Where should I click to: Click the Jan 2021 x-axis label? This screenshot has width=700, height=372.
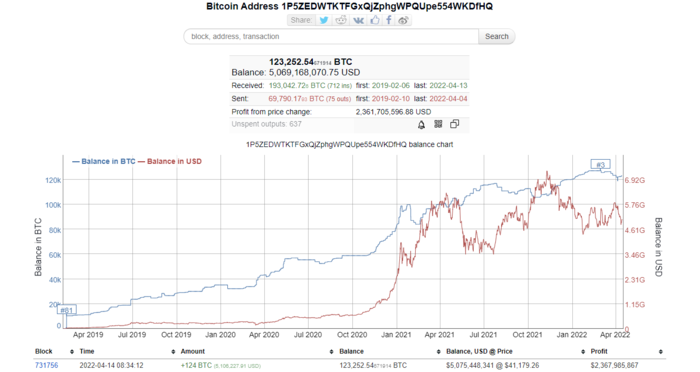point(396,334)
